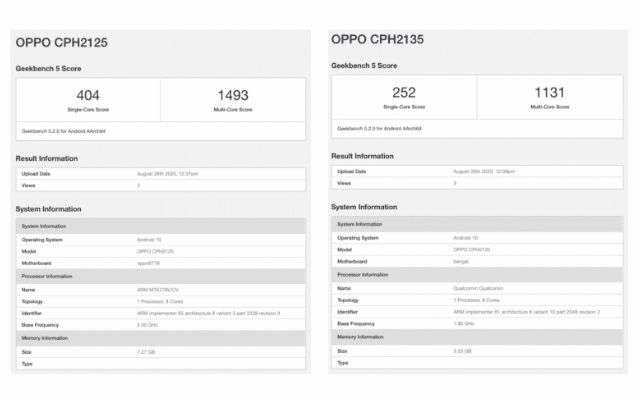Click Motherboard label in CPH2125 panel
This screenshot has height=400, width=640.
point(36,263)
